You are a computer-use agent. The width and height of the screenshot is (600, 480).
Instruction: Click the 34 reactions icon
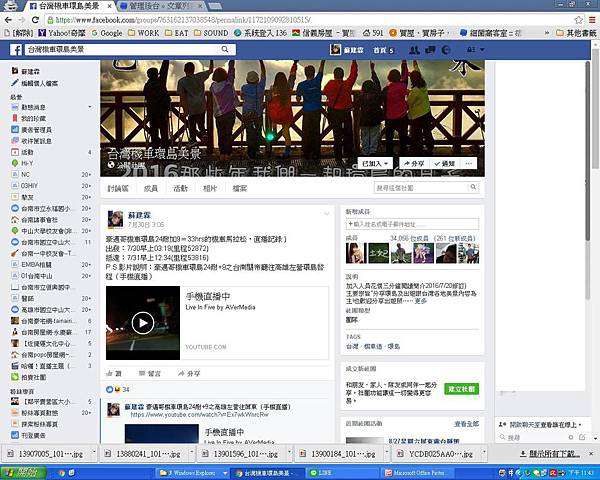click(x=113, y=389)
